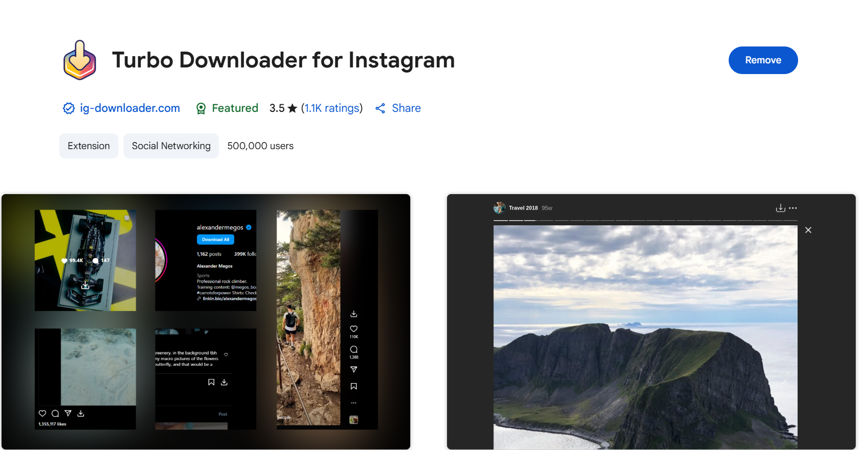
Task: Open the 1.1K ratings link
Action: (332, 108)
